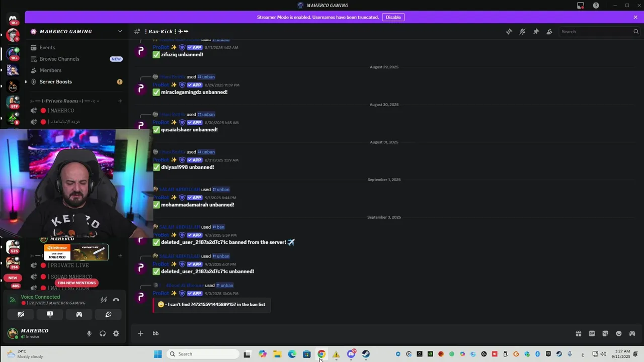This screenshot has width=644, height=362.
Task: Share your screen button
Action: [50, 314]
